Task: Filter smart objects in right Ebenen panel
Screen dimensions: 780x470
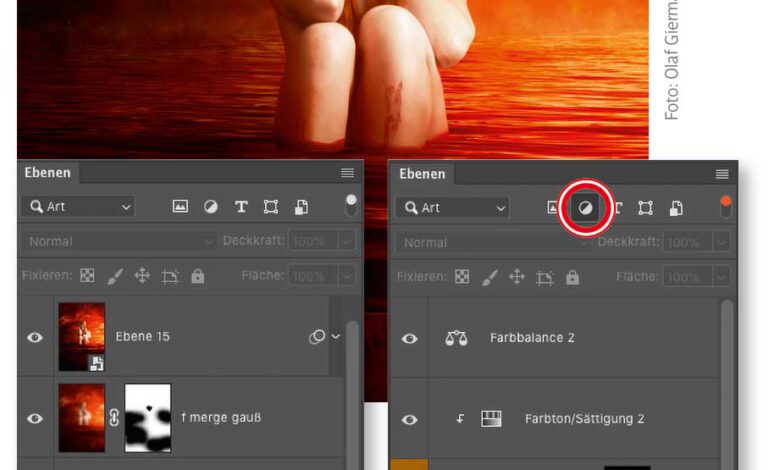Action: (x=676, y=208)
